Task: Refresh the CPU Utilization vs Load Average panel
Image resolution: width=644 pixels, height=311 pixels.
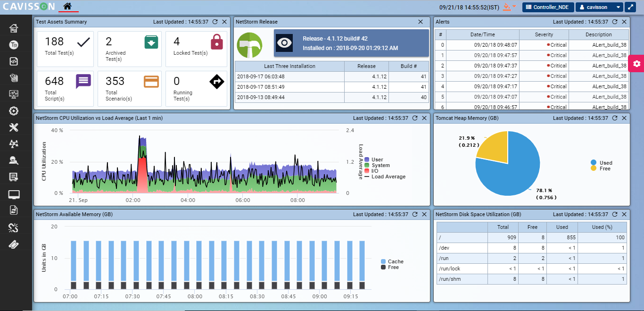Action: [x=415, y=118]
